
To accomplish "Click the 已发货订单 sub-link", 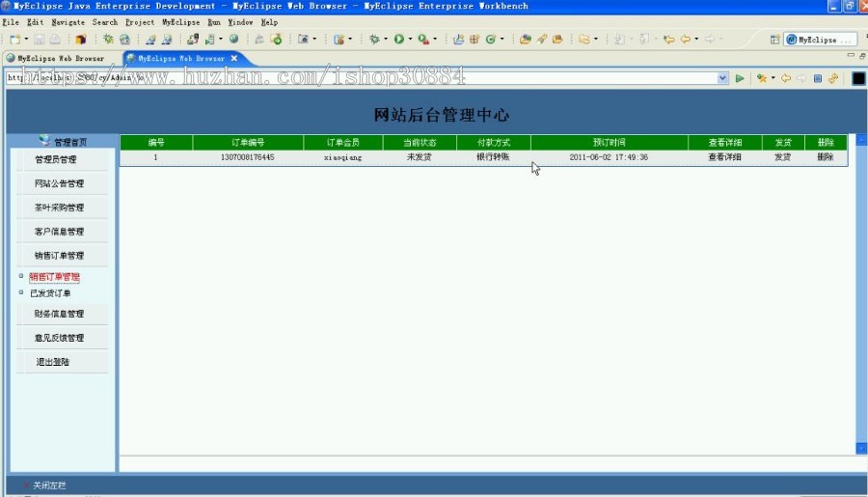I will pyautogui.click(x=50, y=293).
